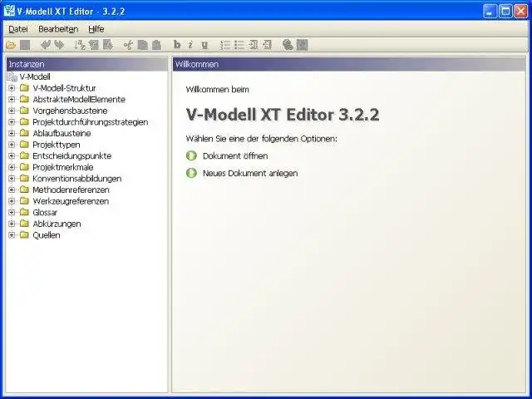This screenshot has height=399, width=532.
Task: Expand the Methodenreferenzen node
Action: (x=12, y=190)
